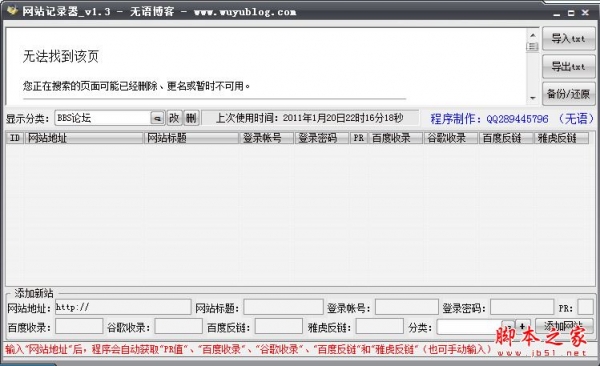Click the 添加网站 add website button

564,326
